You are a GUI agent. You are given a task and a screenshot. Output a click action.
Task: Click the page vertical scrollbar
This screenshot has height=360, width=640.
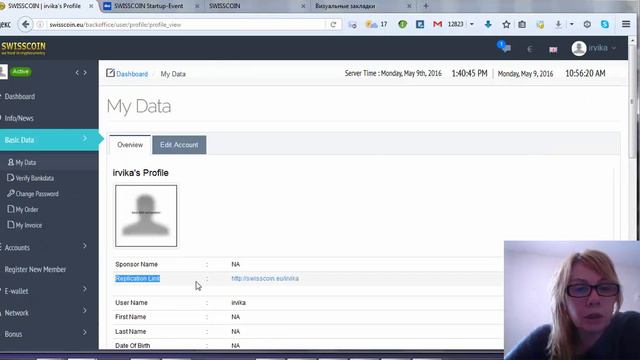point(632,102)
